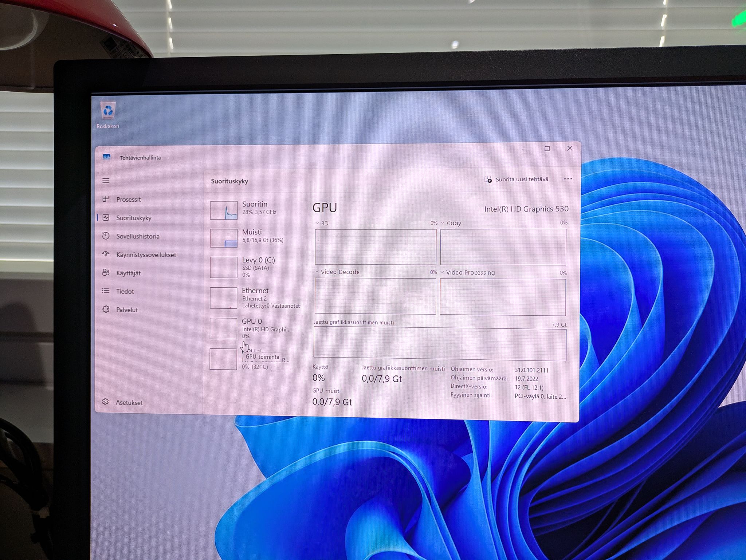The height and width of the screenshot is (560, 746).
Task: Collapse the navigation with the hamburger icon
Action: click(106, 181)
